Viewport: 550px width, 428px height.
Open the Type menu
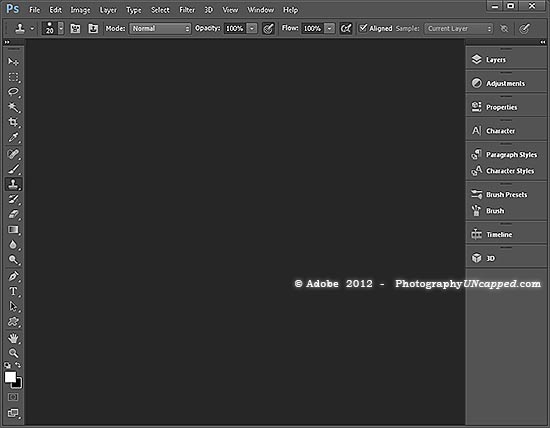click(x=134, y=10)
